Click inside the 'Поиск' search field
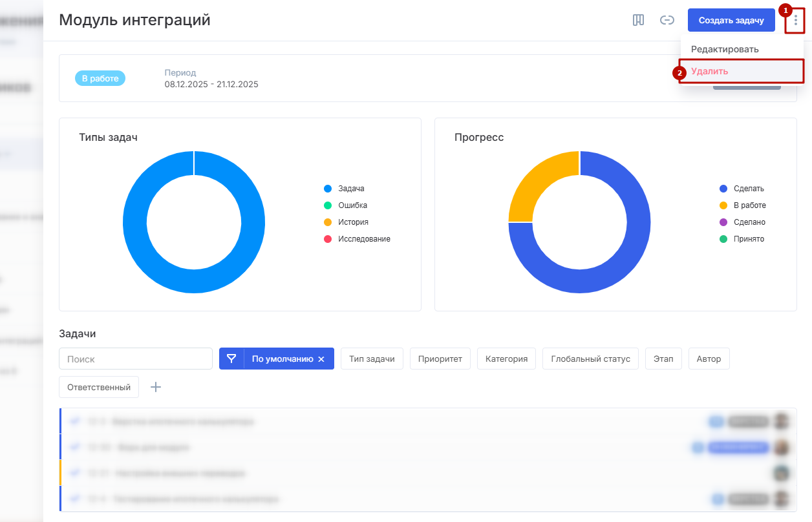 coord(136,359)
